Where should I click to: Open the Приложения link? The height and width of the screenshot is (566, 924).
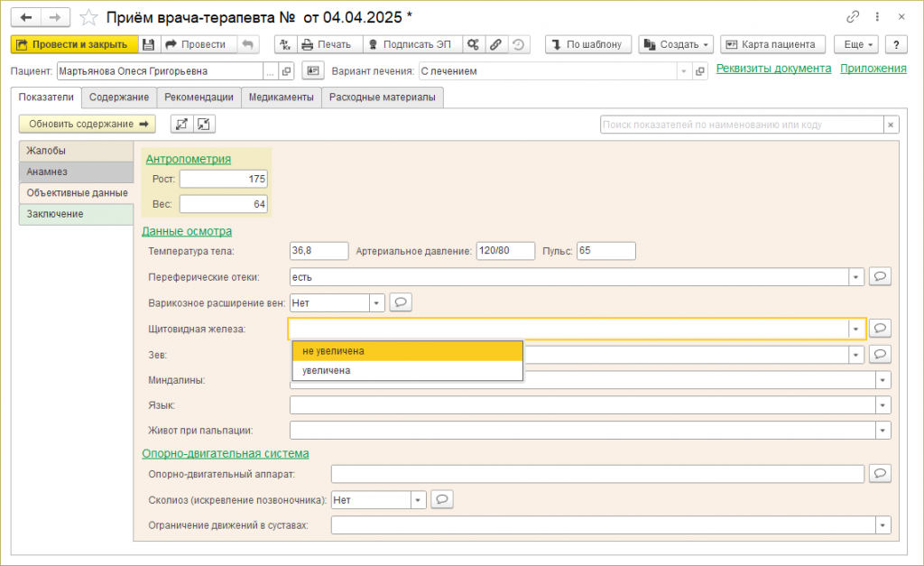[873, 69]
